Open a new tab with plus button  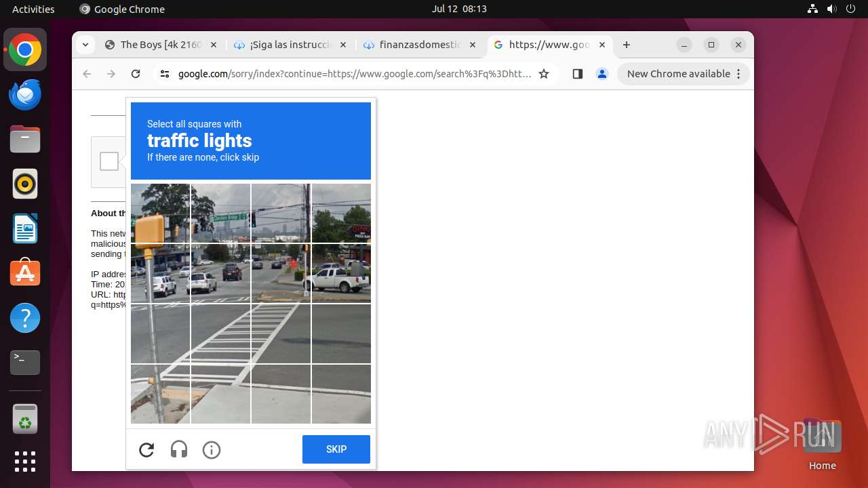coord(627,45)
